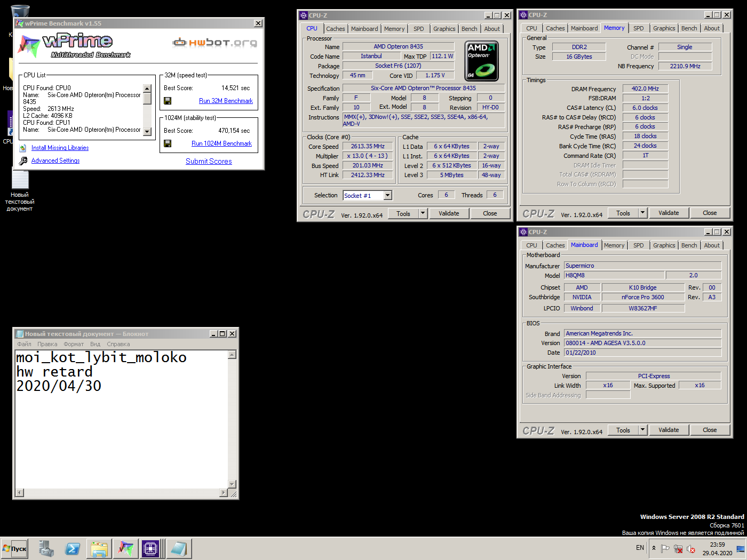Open the Graphics tab in CPU window
The height and width of the screenshot is (560, 747).
444,29
